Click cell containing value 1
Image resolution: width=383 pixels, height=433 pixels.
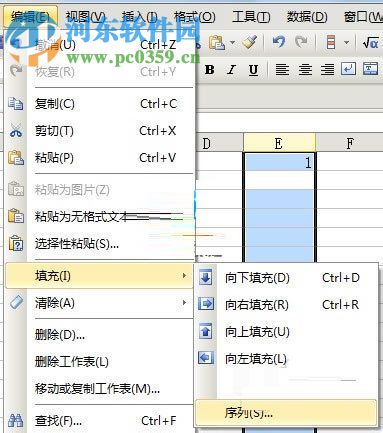coord(279,162)
